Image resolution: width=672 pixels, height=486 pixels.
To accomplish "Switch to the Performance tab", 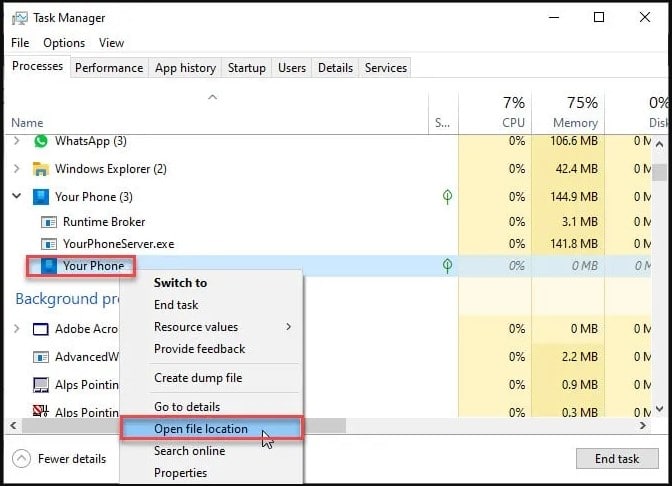I will [109, 68].
